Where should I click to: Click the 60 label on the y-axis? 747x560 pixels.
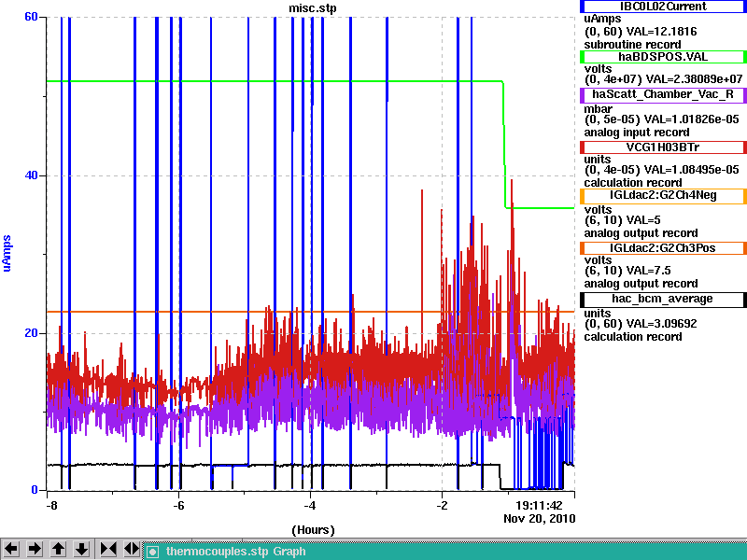pyautogui.click(x=31, y=17)
